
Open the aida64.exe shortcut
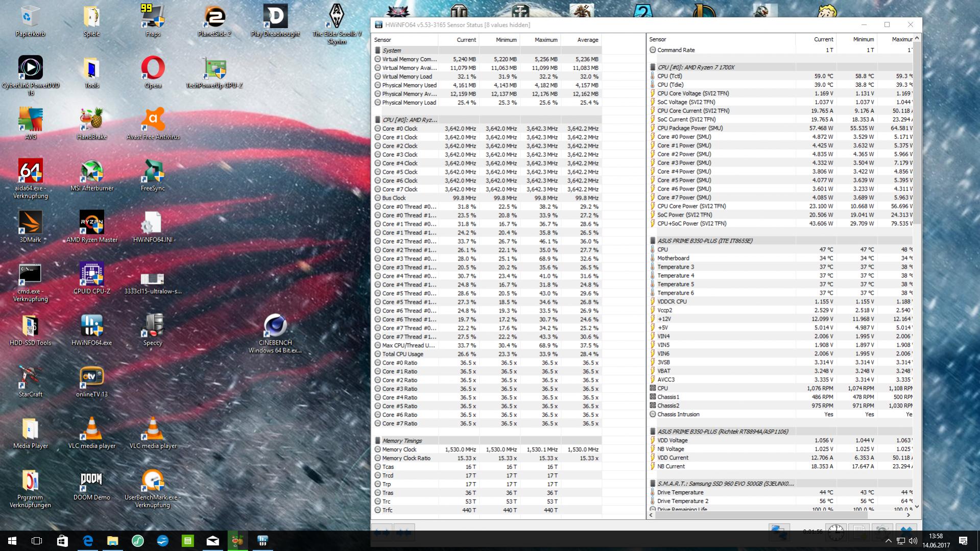pos(30,179)
